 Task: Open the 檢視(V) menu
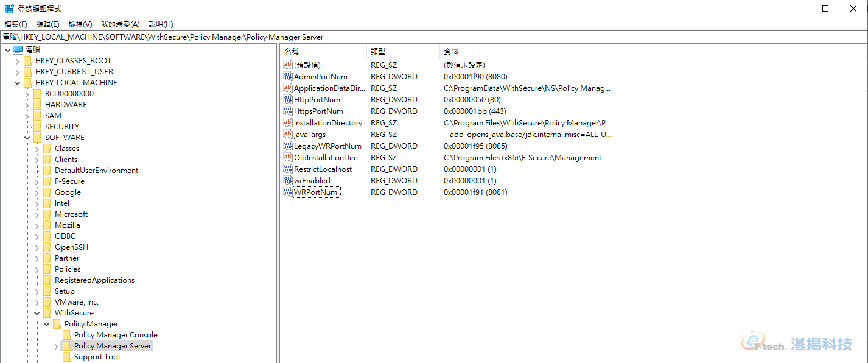(80, 24)
